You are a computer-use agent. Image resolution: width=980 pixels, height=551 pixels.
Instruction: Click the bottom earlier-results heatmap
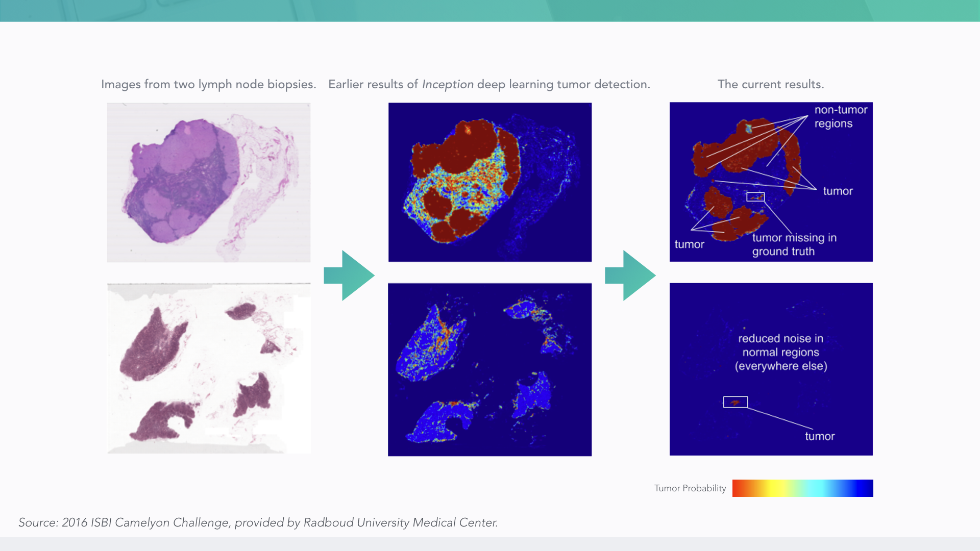click(x=490, y=369)
